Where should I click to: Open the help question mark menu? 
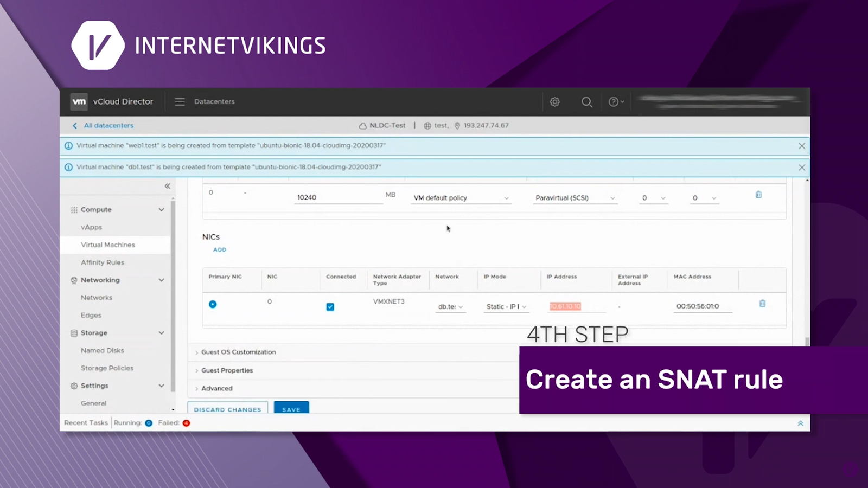point(616,101)
